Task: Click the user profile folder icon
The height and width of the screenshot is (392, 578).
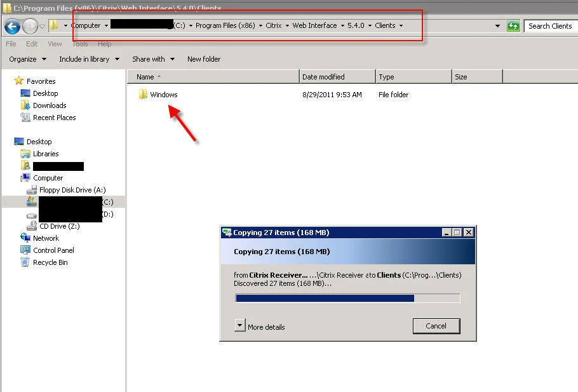Action: coord(25,165)
